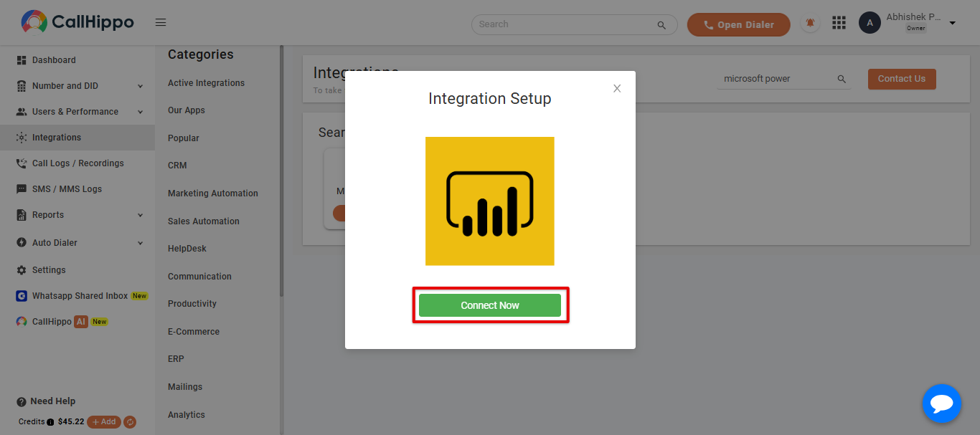Select Productivity category
The image size is (980, 435).
point(192,304)
